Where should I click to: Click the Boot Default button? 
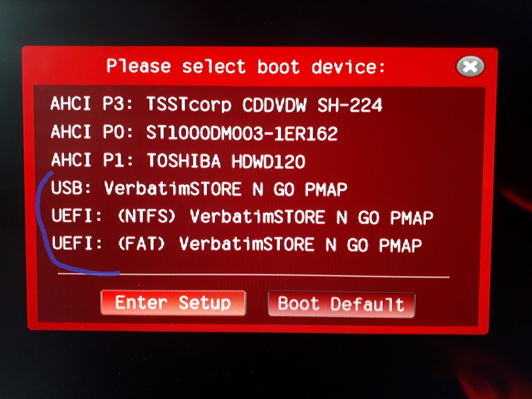[x=342, y=304]
